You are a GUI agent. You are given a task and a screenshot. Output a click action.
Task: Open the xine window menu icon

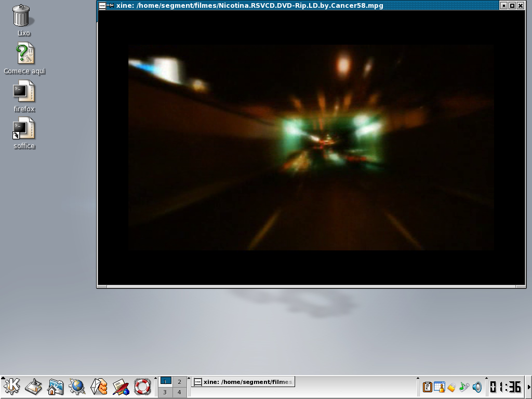tap(102, 5)
